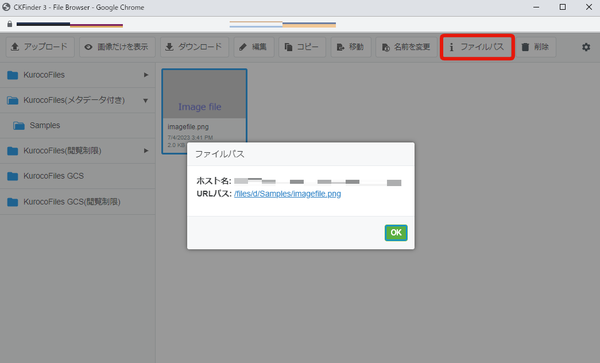
Task: Click the lock icon in address bar
Action: 10,24
